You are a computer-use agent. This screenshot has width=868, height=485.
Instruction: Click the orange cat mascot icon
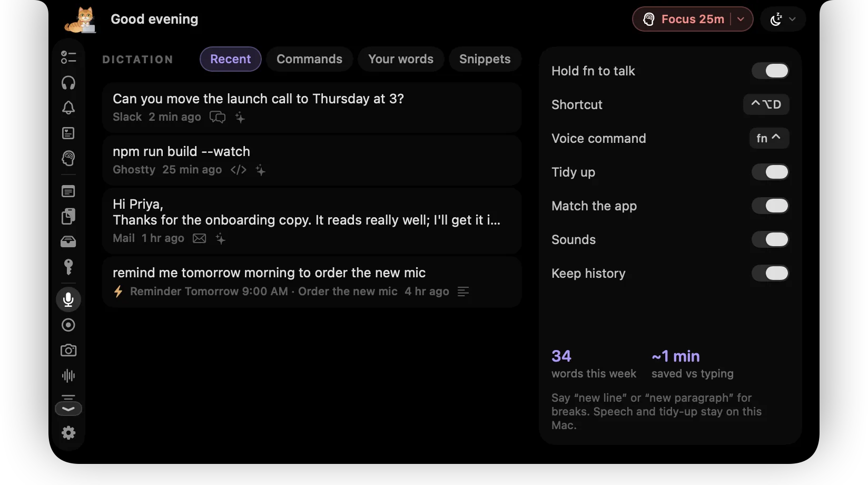coord(82,20)
